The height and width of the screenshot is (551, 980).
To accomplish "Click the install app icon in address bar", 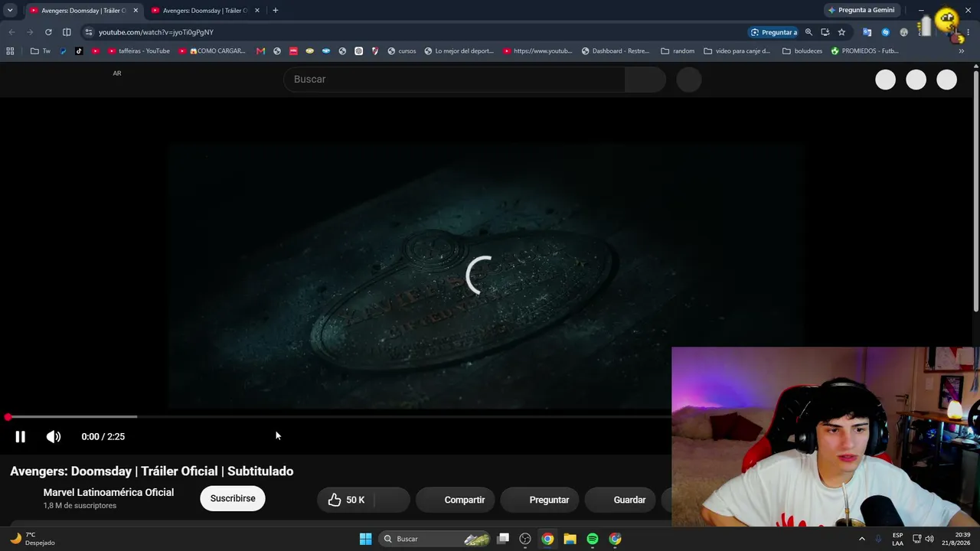I will click(x=825, y=32).
